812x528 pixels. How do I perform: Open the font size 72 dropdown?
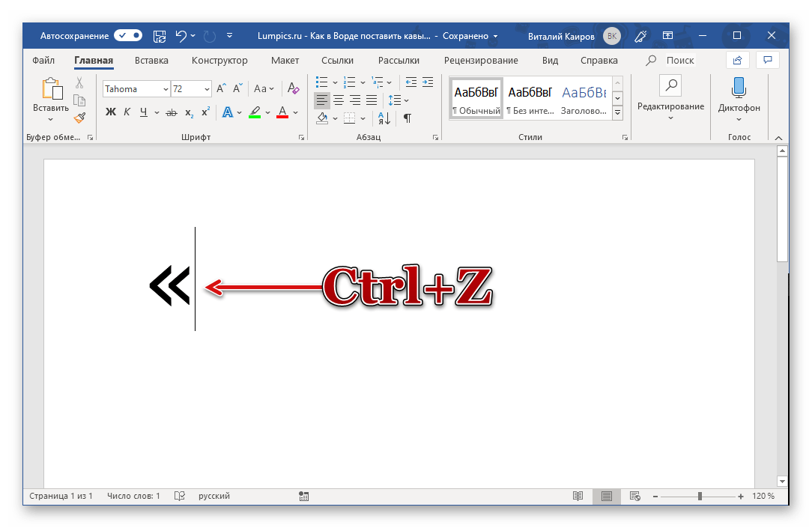click(207, 89)
